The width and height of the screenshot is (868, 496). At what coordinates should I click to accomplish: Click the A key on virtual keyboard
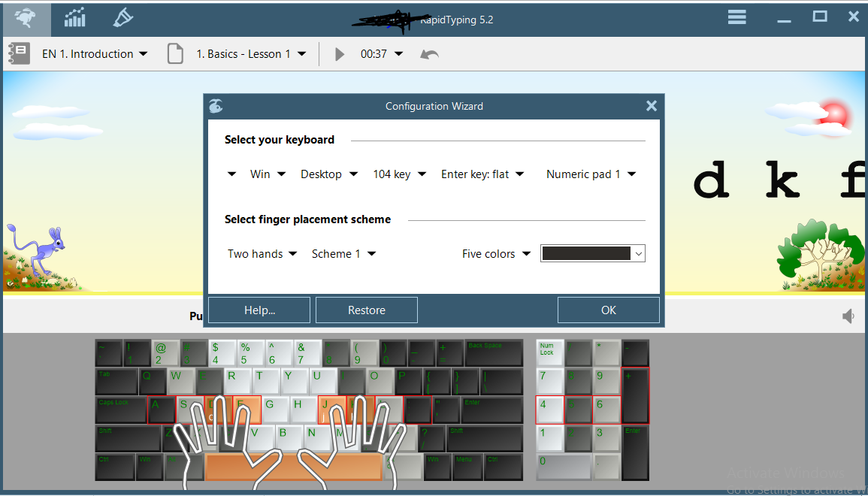[x=161, y=410]
